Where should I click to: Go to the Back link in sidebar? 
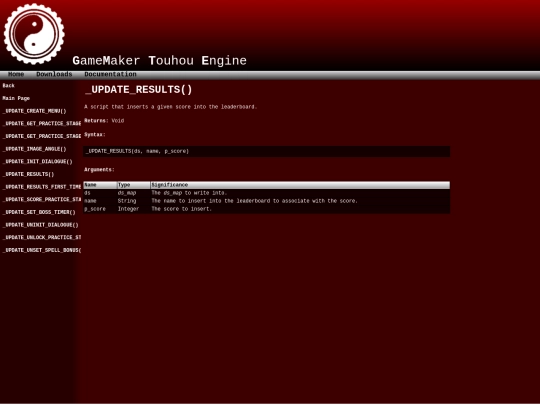(x=9, y=86)
